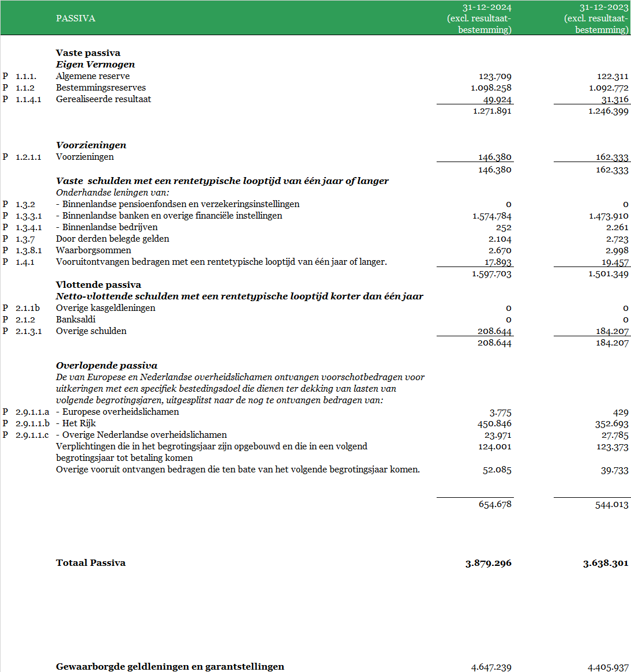Click Door derden belegde value 2.104
Screen dimensions: 631x672
pyautogui.click(x=500, y=239)
